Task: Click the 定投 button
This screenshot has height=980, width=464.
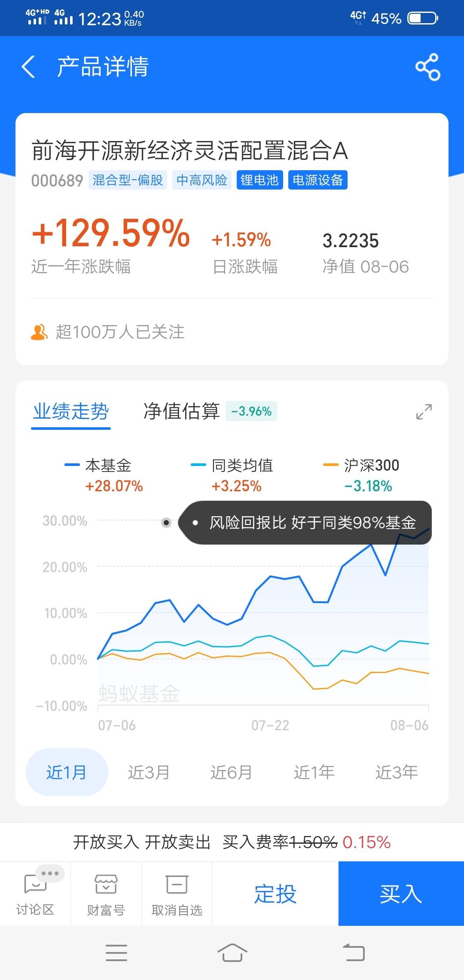Action: tap(275, 894)
